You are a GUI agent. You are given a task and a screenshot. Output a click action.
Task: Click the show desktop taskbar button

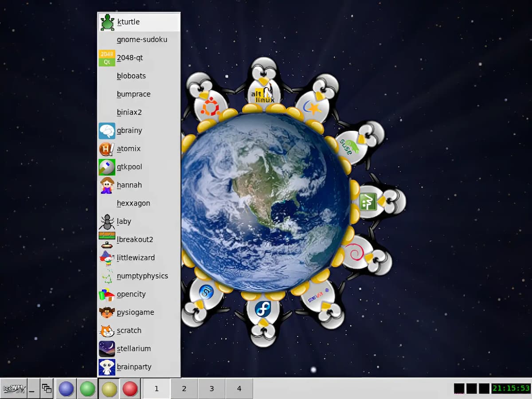(33, 389)
